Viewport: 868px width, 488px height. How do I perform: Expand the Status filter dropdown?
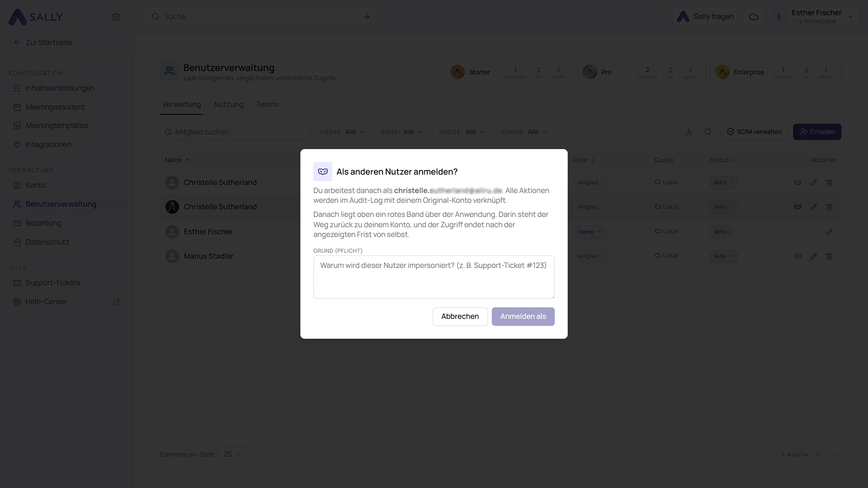(x=524, y=132)
